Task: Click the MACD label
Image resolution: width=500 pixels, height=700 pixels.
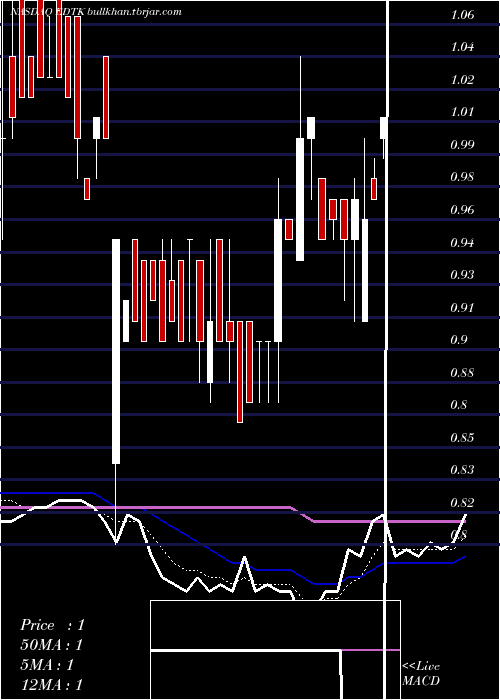Action: [421, 681]
